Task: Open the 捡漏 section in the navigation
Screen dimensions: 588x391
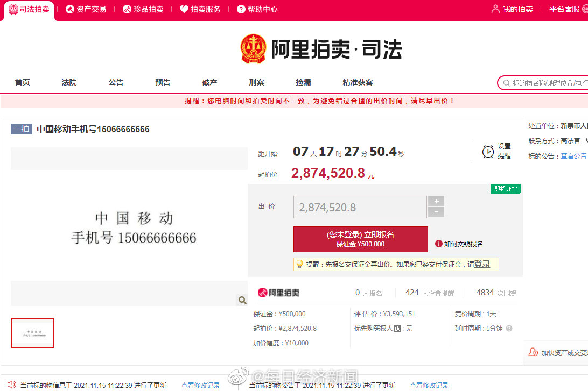Action: [x=303, y=82]
